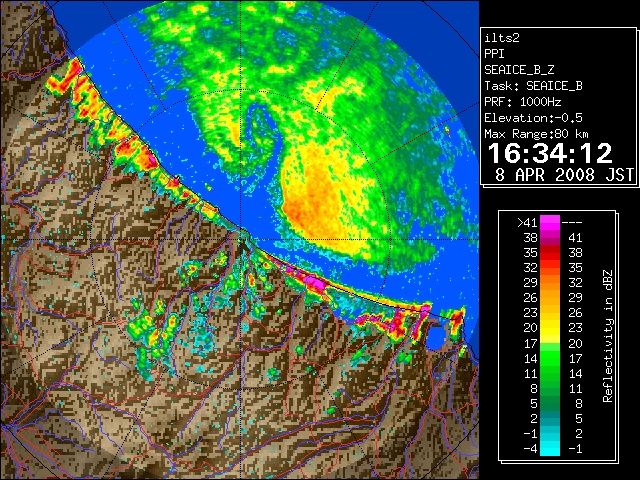Click the "ilts2" label in info box
Viewport: 640px width, 480px height.
(x=502, y=38)
